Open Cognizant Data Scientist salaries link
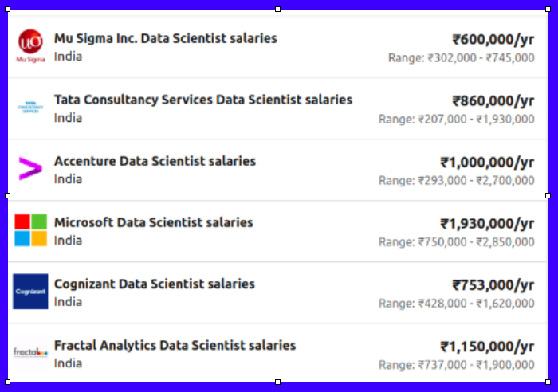The height and width of the screenshot is (392, 558). [x=155, y=284]
